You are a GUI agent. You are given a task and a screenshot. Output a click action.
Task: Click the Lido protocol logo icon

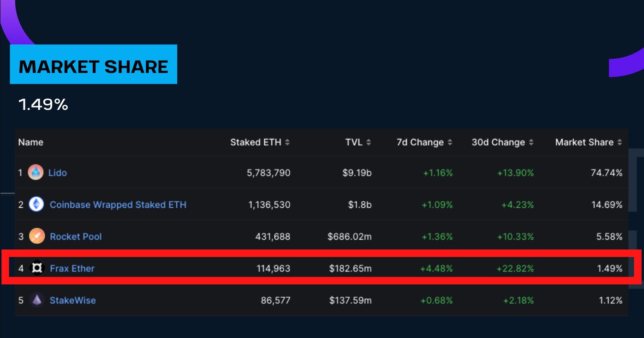coord(36,173)
